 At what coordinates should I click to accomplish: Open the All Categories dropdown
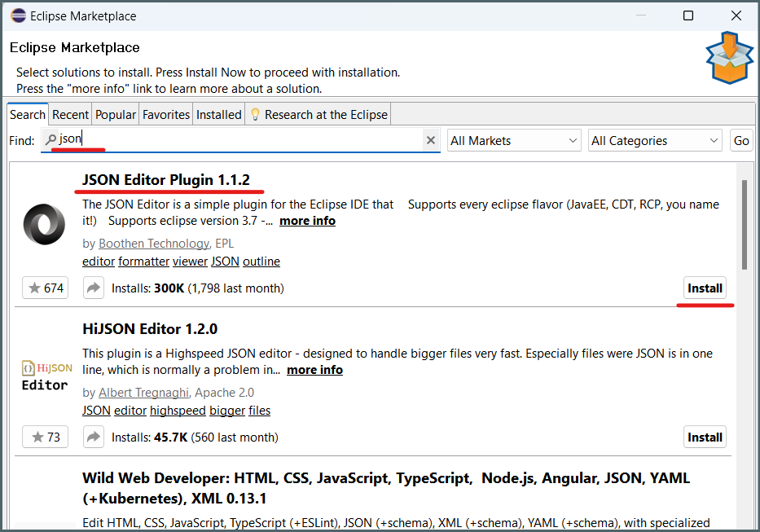(x=655, y=141)
